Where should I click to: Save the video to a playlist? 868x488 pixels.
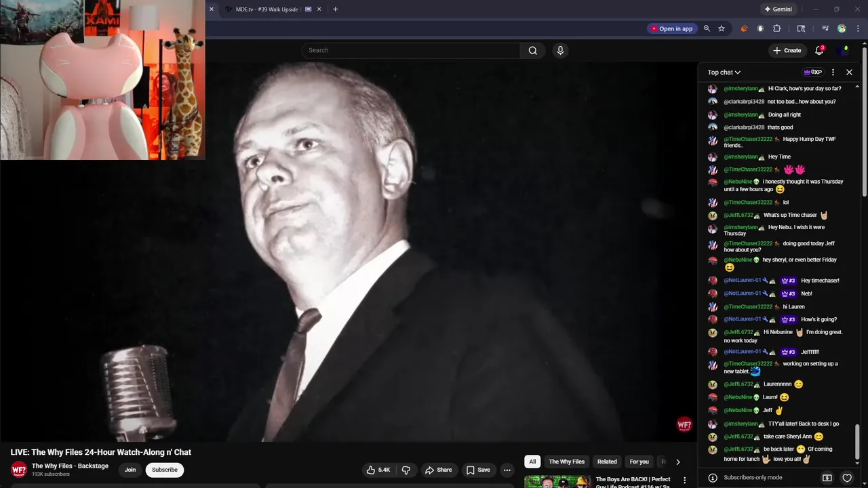pyautogui.click(x=478, y=470)
